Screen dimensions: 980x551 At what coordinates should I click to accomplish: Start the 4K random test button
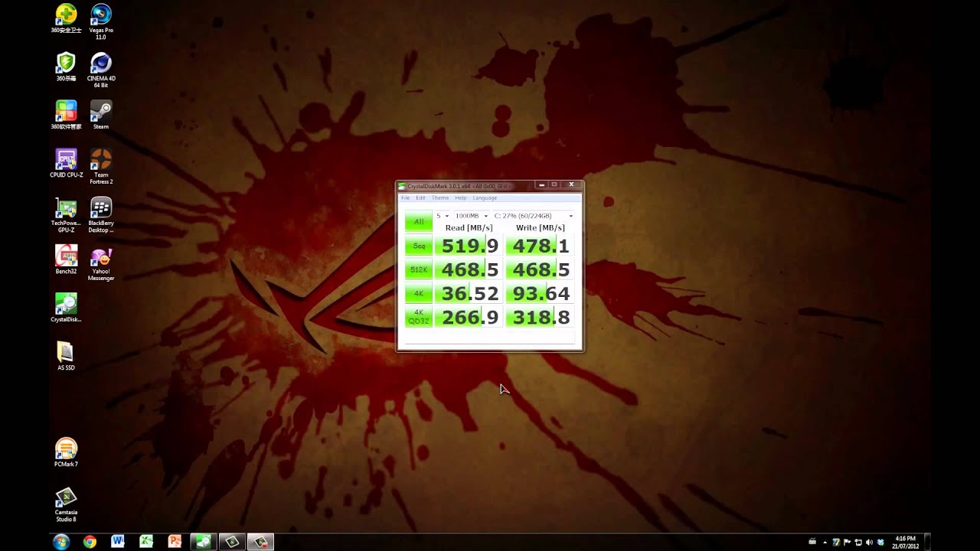419,293
